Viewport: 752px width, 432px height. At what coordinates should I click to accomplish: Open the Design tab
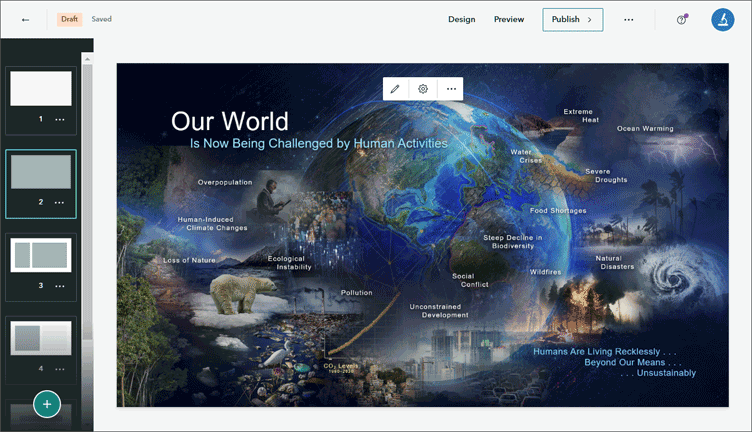[462, 20]
